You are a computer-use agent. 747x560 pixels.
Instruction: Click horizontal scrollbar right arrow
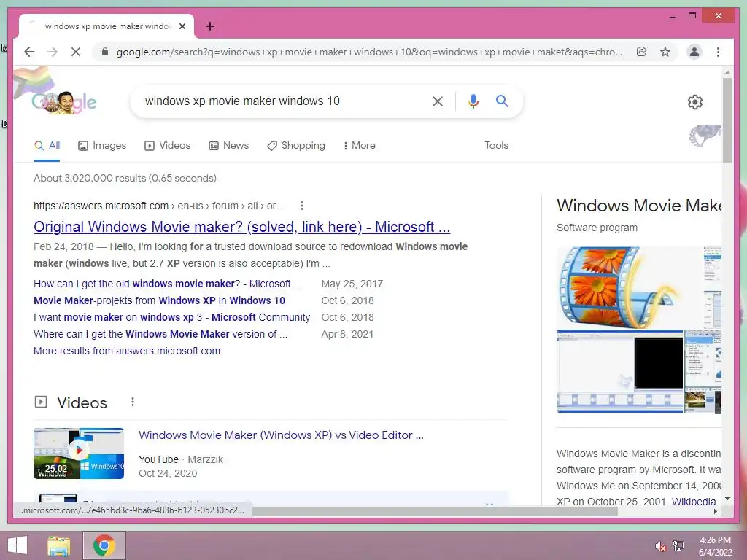[716, 511]
